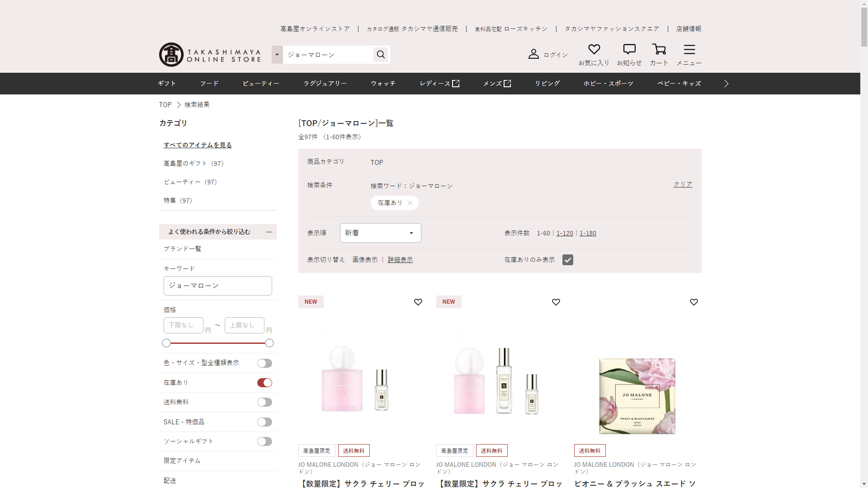Click the クリア link
The height and width of the screenshot is (488, 868).
pyautogui.click(x=683, y=184)
